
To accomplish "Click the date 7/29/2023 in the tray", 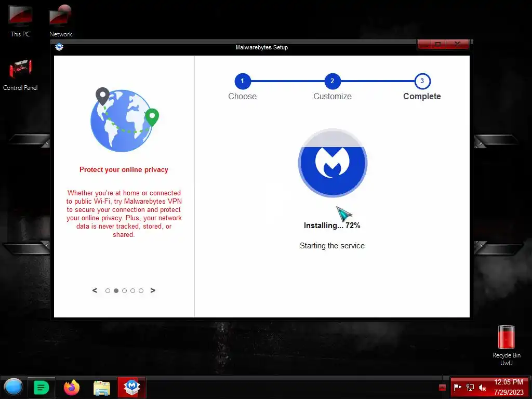I will pyautogui.click(x=509, y=392).
